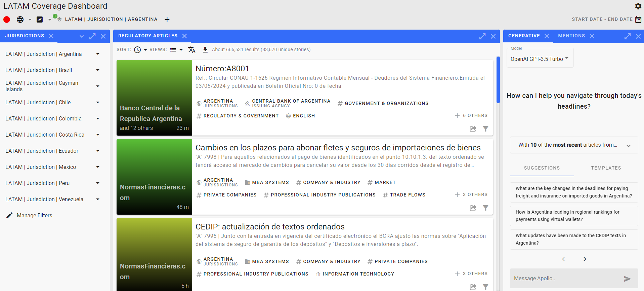Click the Message Apollo input field
Image resolution: width=644 pixels, height=291 pixels.
[566, 279]
